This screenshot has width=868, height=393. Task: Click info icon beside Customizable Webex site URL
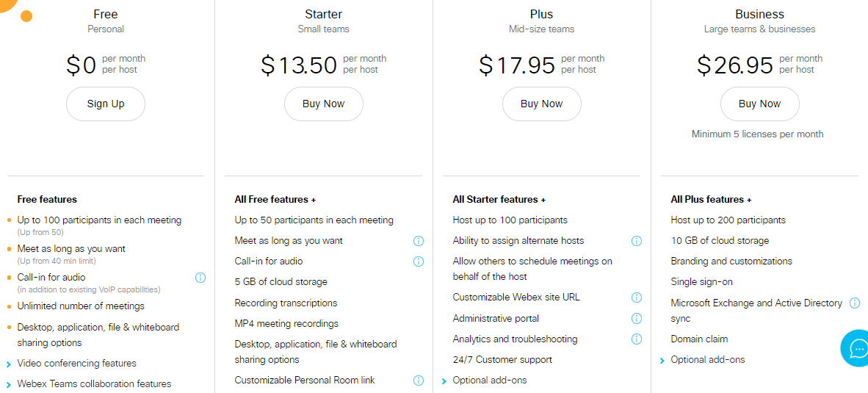[x=637, y=298]
